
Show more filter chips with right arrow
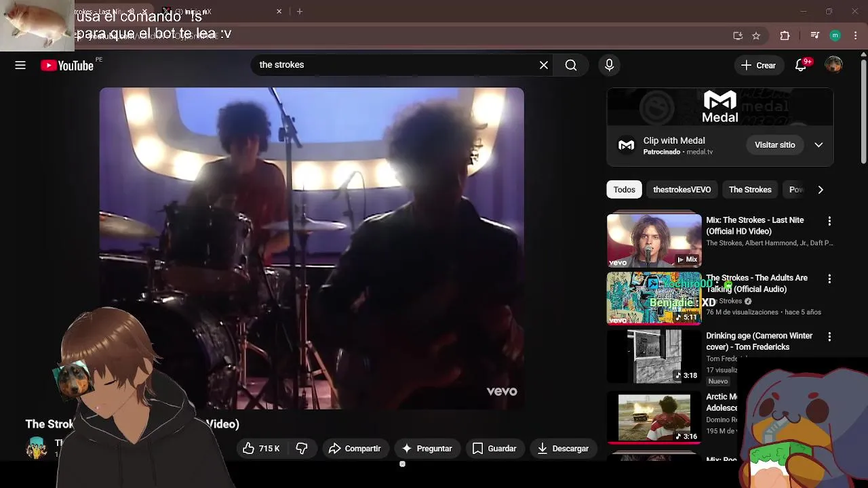point(821,190)
